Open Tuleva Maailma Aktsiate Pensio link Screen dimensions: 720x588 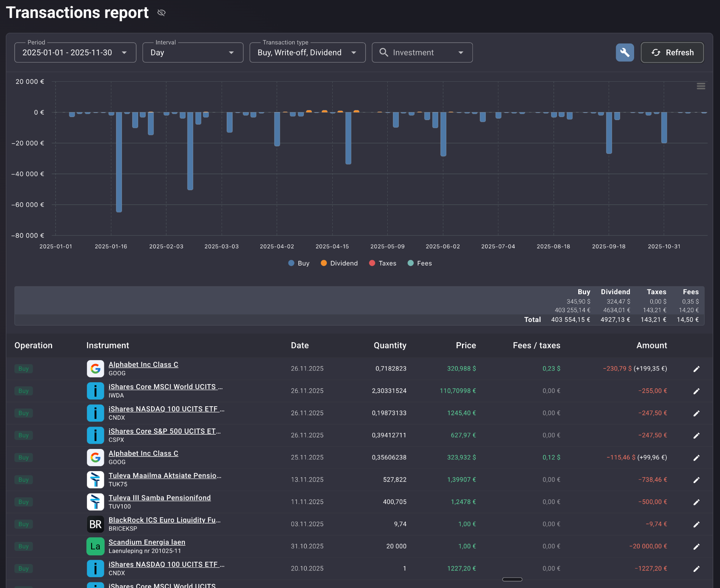pyautogui.click(x=165, y=476)
